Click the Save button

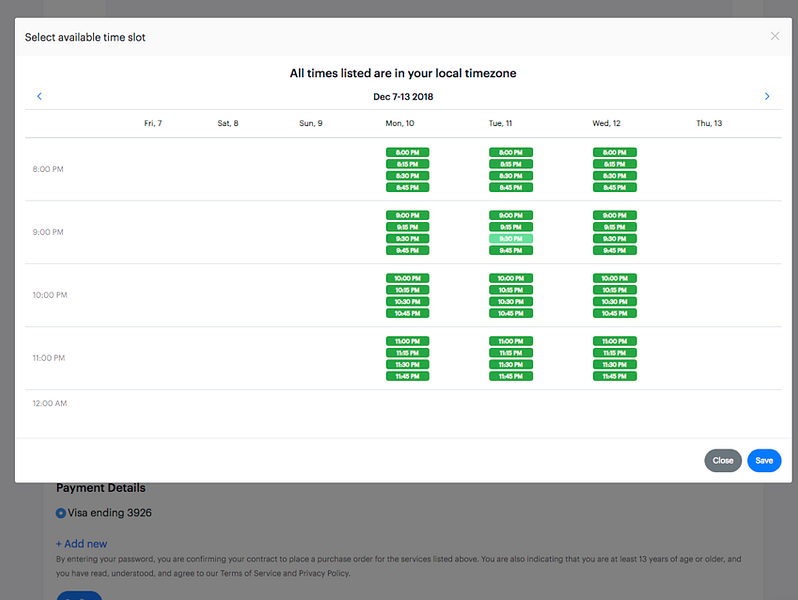click(764, 461)
